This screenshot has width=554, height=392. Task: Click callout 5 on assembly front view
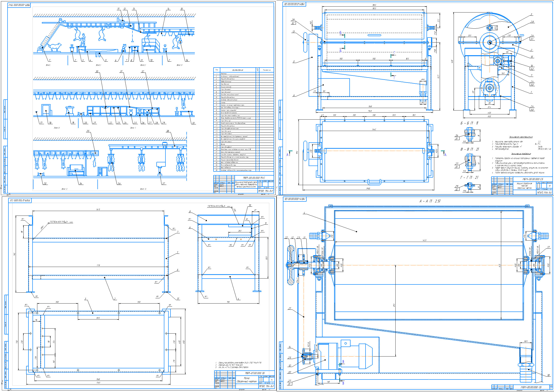tap(294, 62)
